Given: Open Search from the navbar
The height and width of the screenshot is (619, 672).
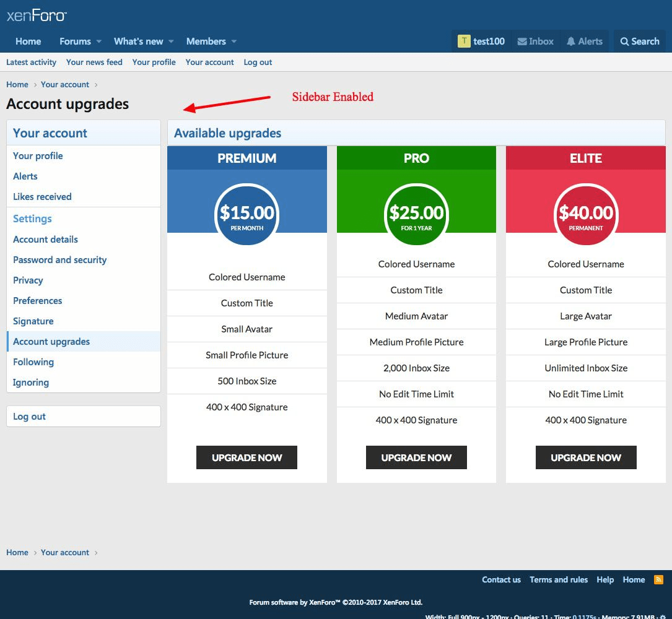Looking at the screenshot, I should click(640, 41).
